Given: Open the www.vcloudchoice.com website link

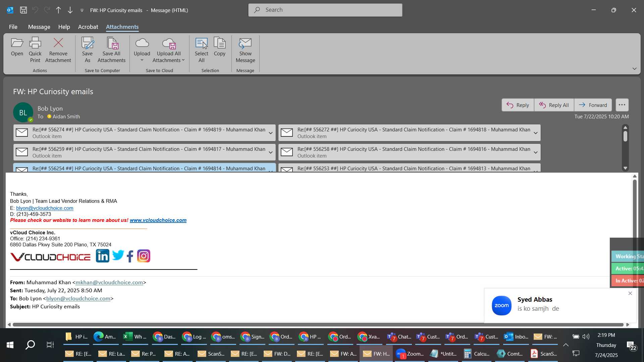Looking at the screenshot, I should (x=158, y=220).
